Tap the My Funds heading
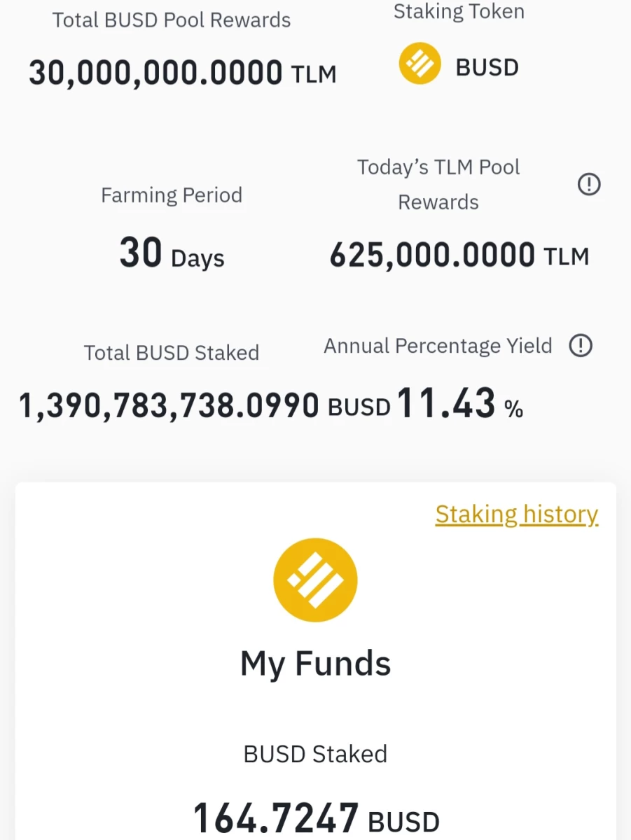This screenshot has width=631, height=840. (x=315, y=664)
